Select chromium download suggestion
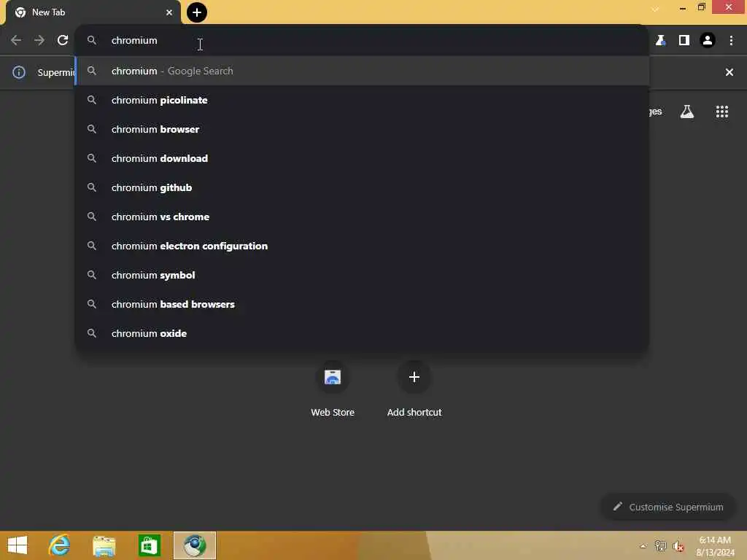 coord(362,158)
